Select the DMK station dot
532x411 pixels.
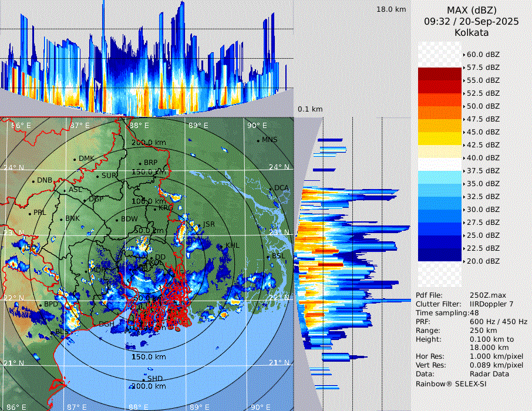[75, 159]
